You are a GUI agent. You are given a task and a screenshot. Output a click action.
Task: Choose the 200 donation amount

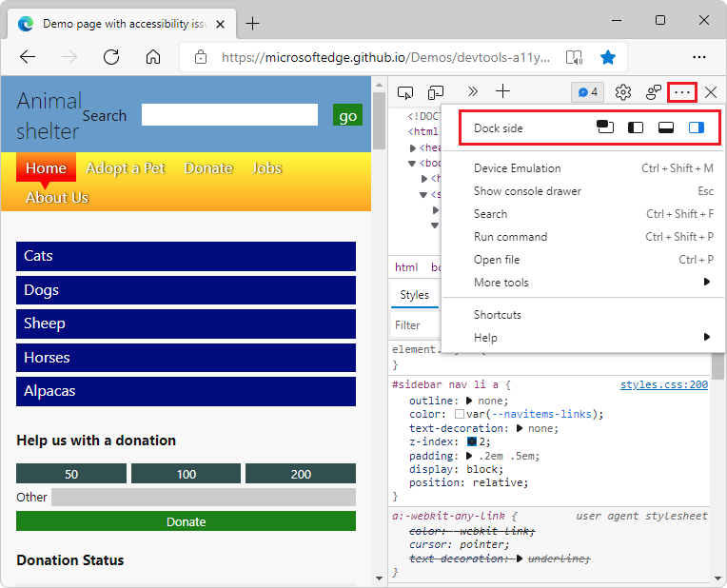[301, 474]
